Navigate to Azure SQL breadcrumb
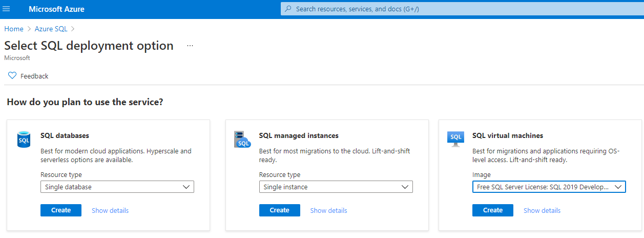 (51, 29)
